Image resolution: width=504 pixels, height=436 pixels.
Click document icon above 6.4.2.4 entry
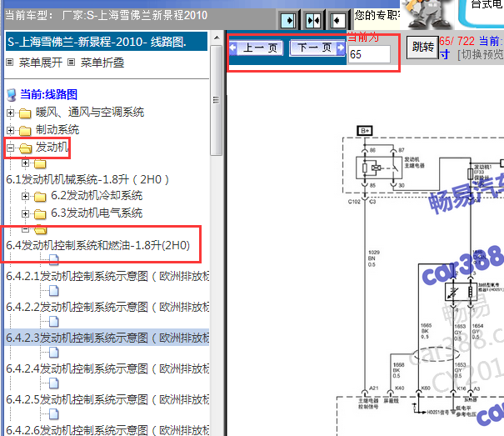click(53, 353)
